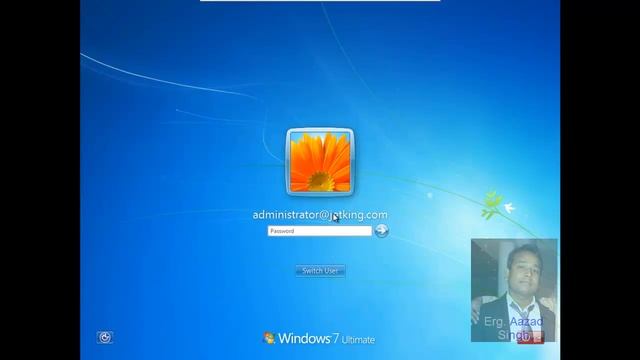Screen dimensions: 640x360
Task: Submit login with the arrow button
Action: tap(381, 231)
